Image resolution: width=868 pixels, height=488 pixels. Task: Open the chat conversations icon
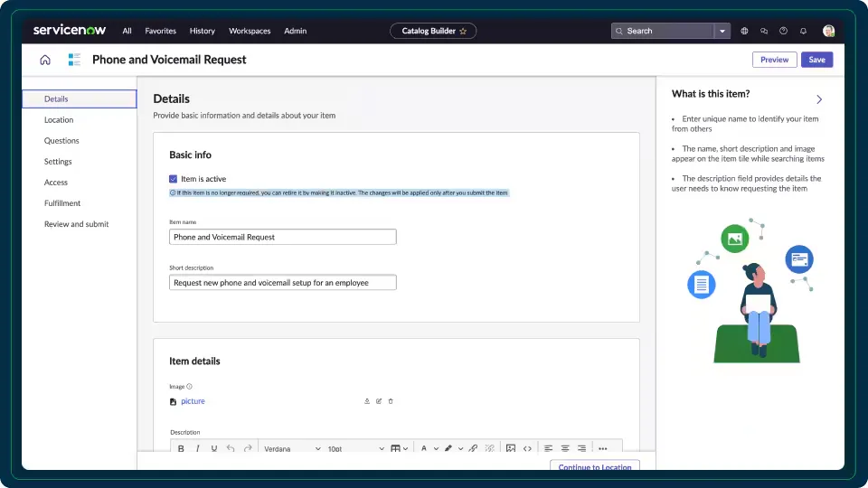click(x=764, y=31)
